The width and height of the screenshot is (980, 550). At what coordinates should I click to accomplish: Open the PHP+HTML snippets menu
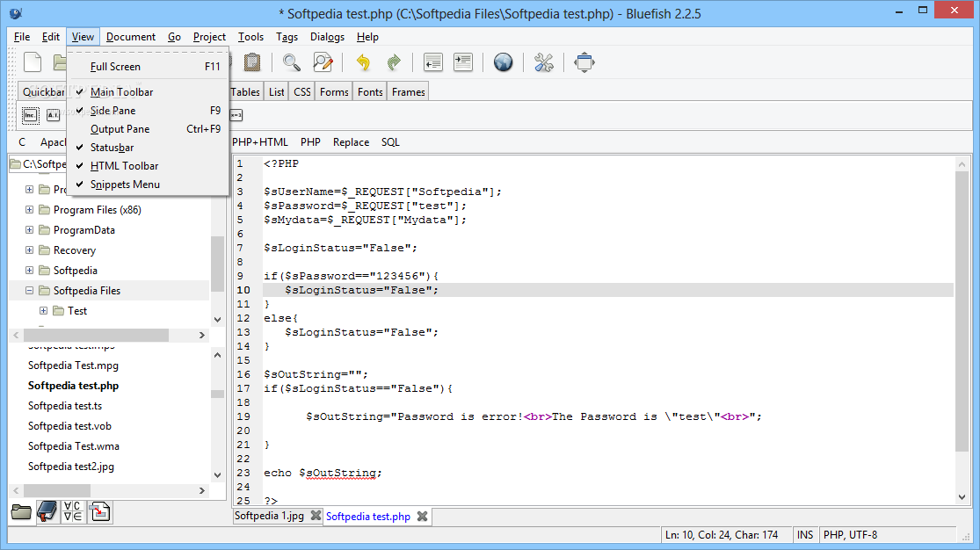(260, 142)
